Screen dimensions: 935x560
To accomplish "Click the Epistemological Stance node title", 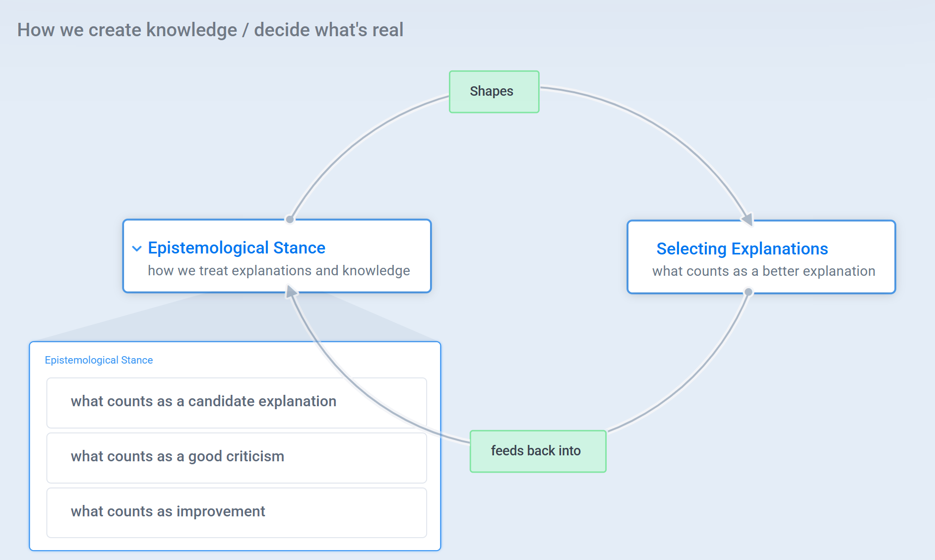I will pos(237,248).
